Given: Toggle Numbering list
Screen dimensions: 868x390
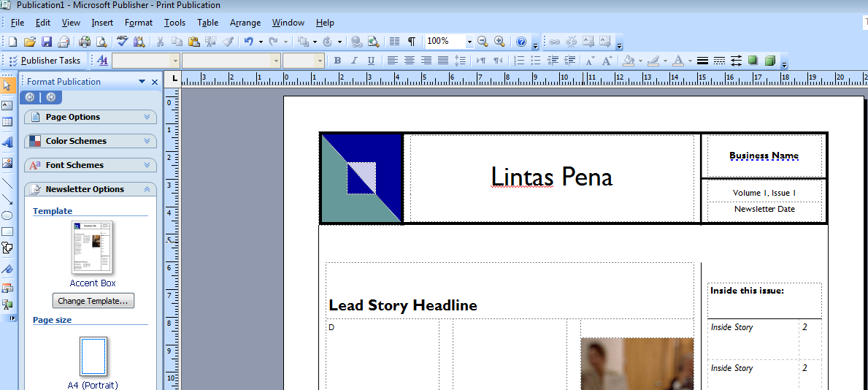Looking at the screenshot, I should click(519, 61).
